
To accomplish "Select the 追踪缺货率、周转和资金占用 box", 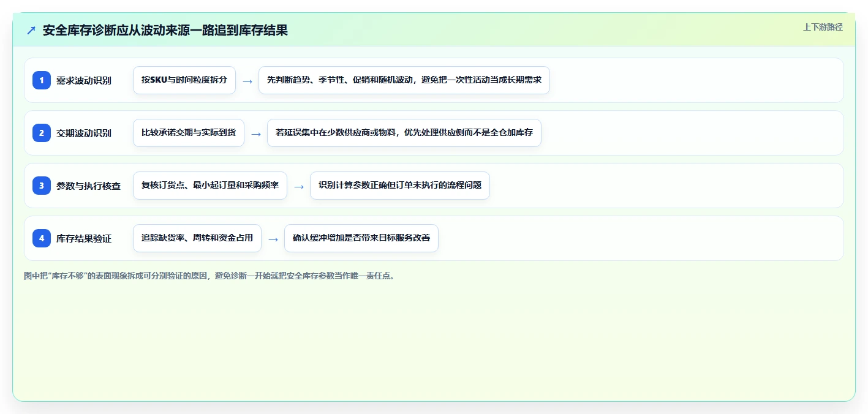I will (x=197, y=238).
